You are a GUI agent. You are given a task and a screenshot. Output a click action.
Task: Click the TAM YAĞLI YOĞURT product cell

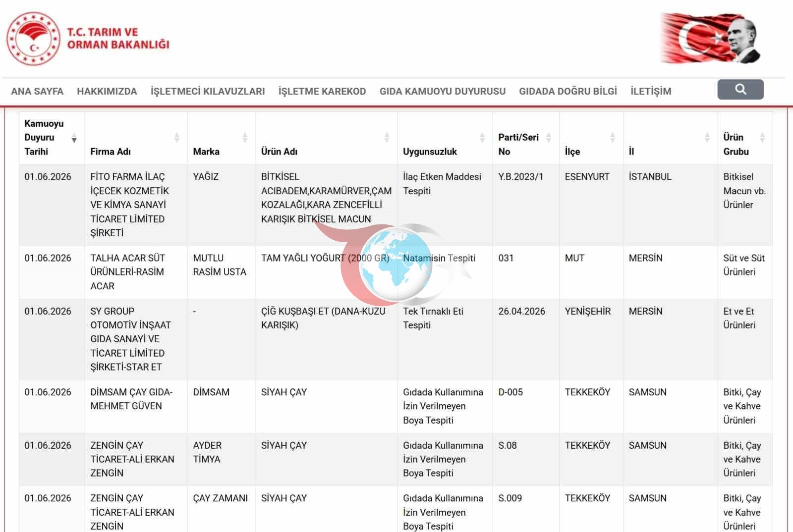(327, 272)
